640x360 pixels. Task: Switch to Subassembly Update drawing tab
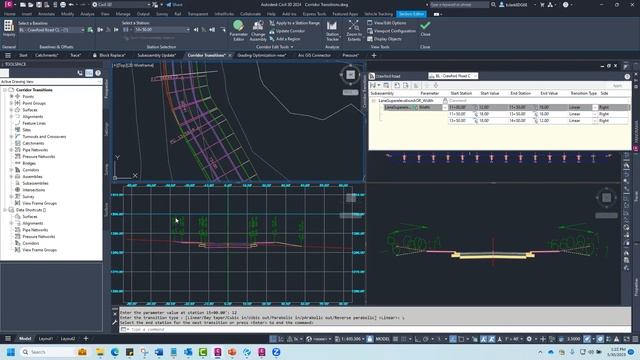(156, 55)
